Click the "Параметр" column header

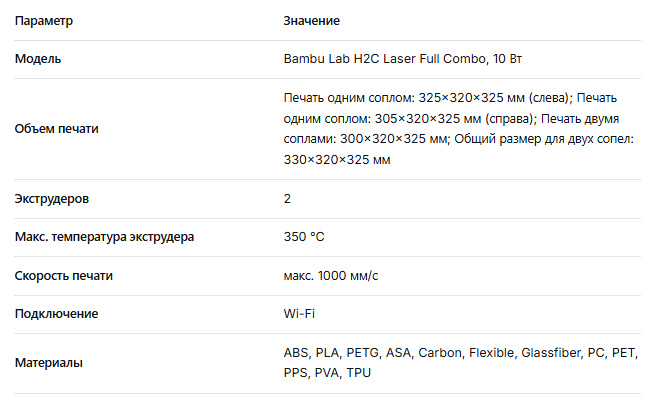coord(44,20)
